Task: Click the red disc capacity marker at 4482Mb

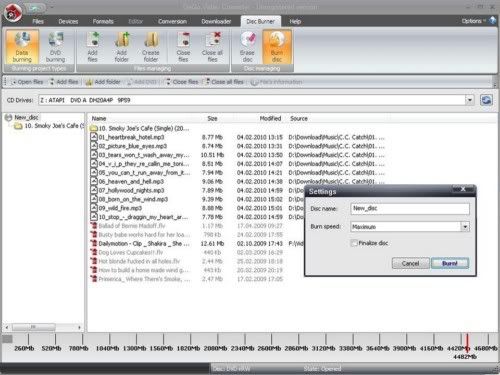Action: (467, 343)
